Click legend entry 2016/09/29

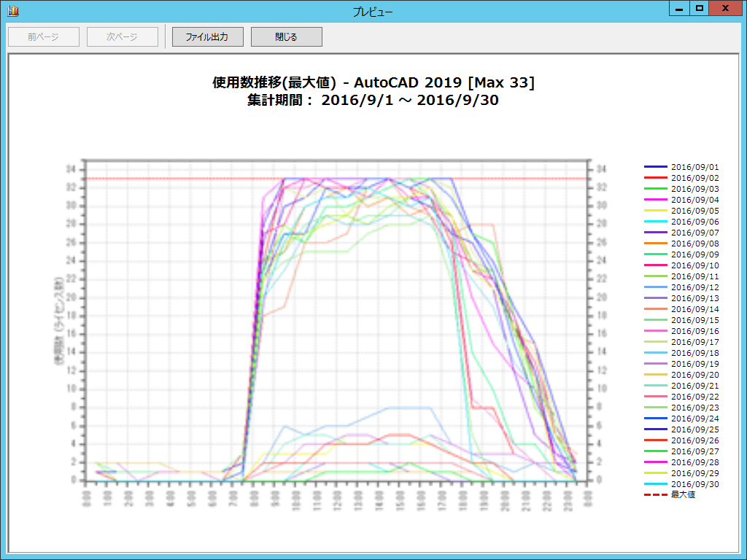click(682, 474)
